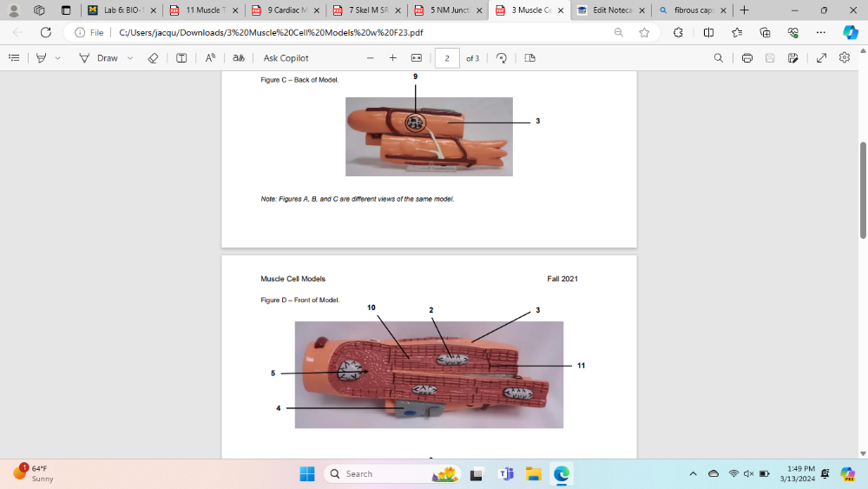Open PDF settings gear icon
Screen dimensions: 868x489
click(845, 58)
